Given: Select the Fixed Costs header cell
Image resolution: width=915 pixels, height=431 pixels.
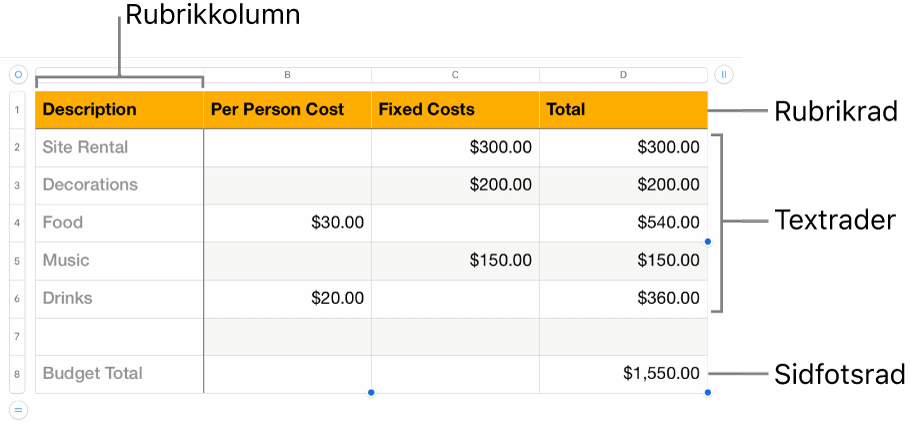Looking at the screenshot, I should point(455,110).
